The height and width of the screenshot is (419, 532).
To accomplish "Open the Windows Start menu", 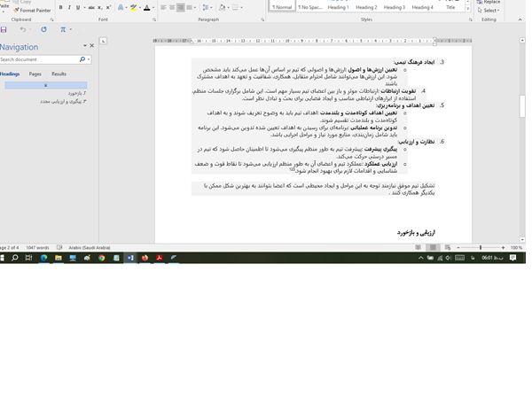I will [x=4, y=258].
